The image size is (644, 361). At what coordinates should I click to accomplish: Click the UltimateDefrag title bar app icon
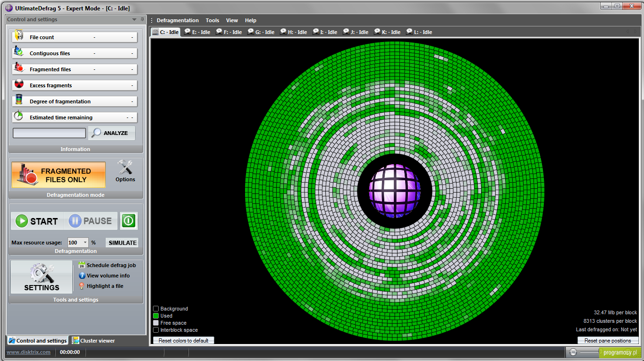pyautogui.click(x=8, y=8)
